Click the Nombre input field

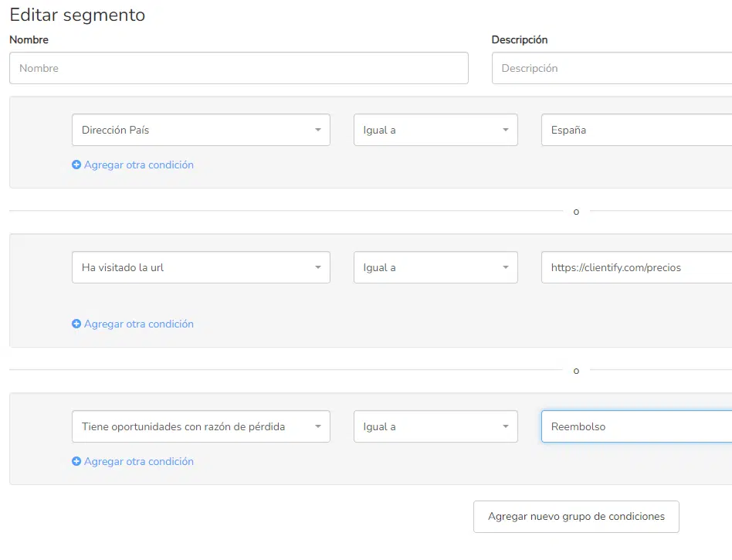pyautogui.click(x=239, y=68)
